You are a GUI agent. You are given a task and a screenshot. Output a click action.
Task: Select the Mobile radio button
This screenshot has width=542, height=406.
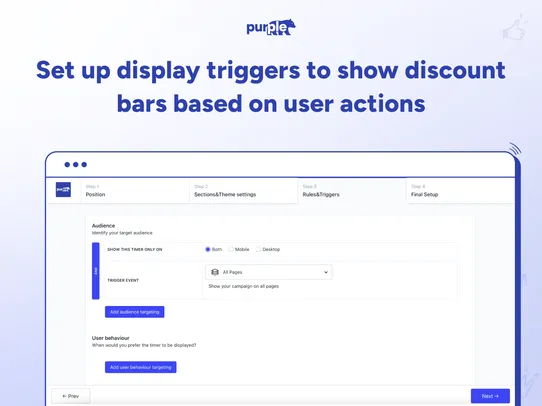click(231, 249)
